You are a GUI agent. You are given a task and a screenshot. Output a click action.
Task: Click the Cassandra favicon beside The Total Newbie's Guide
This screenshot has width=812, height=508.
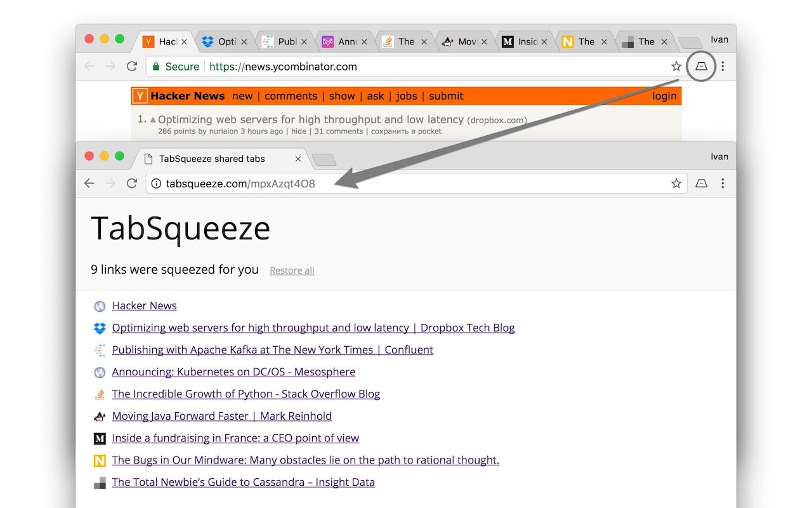tap(100, 483)
